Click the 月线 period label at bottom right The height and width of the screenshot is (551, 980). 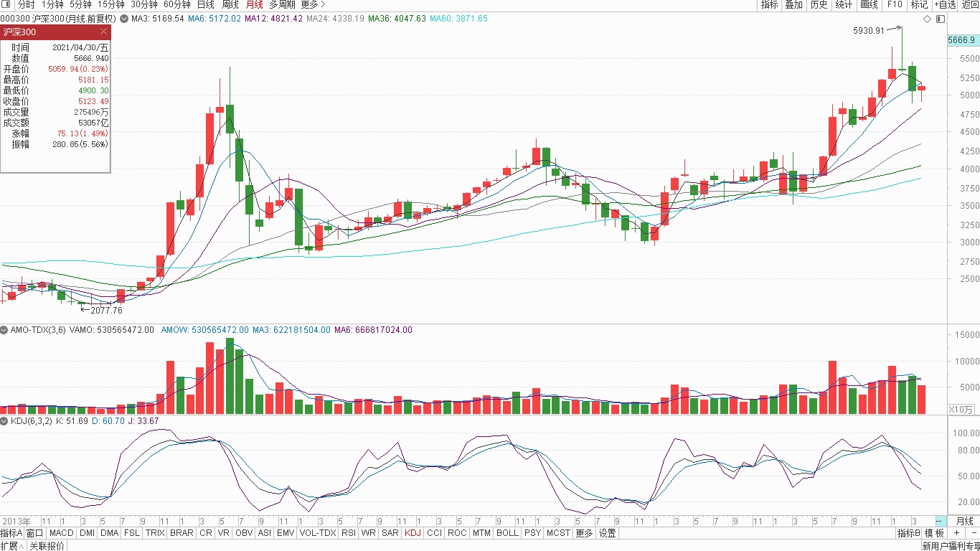965,521
